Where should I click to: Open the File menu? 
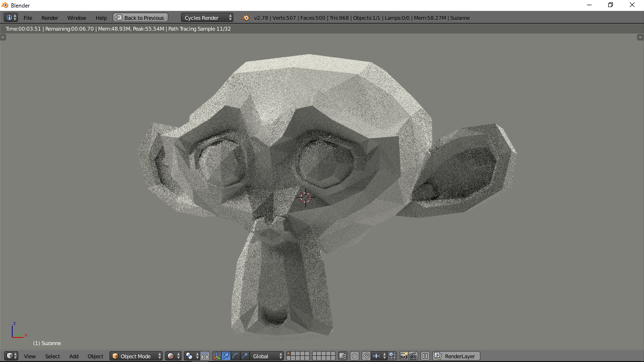tap(28, 18)
